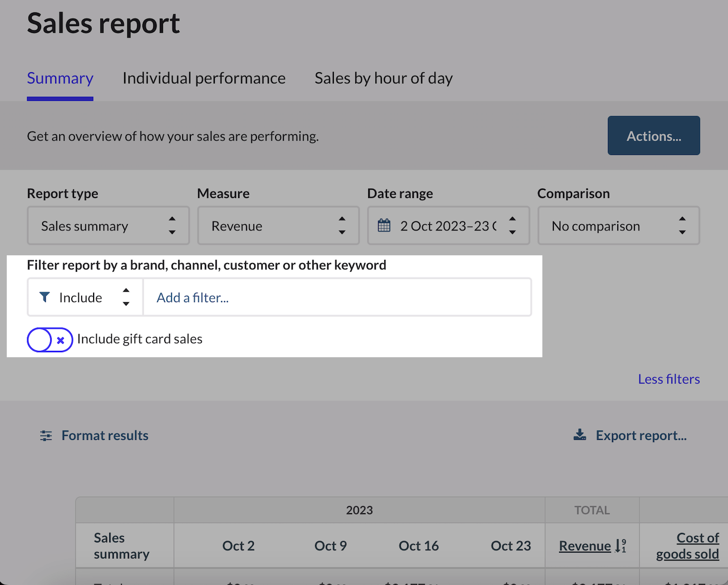Click the funnel filter icon
The image size is (728, 585).
pos(45,297)
